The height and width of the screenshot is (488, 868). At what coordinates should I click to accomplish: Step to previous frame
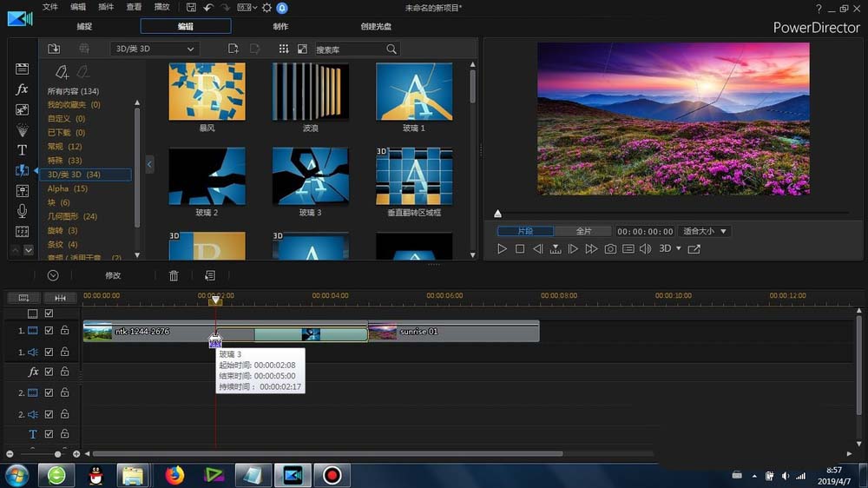tap(537, 249)
